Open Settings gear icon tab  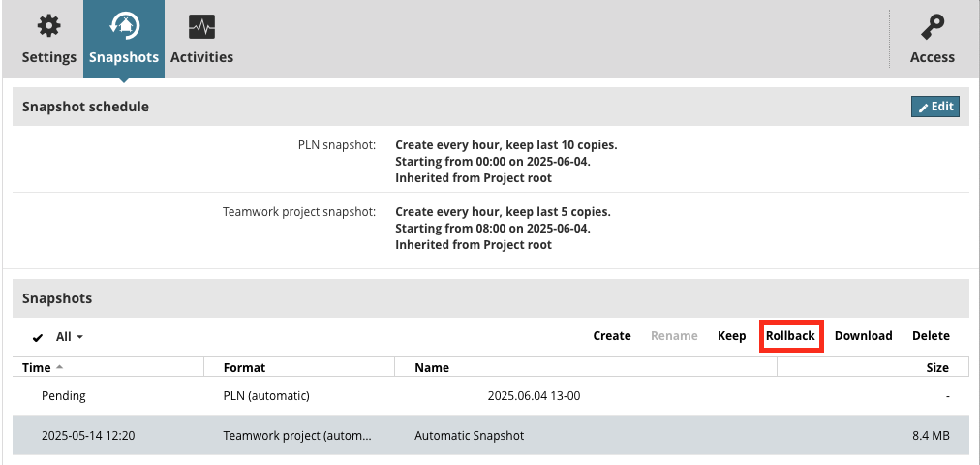tap(48, 39)
